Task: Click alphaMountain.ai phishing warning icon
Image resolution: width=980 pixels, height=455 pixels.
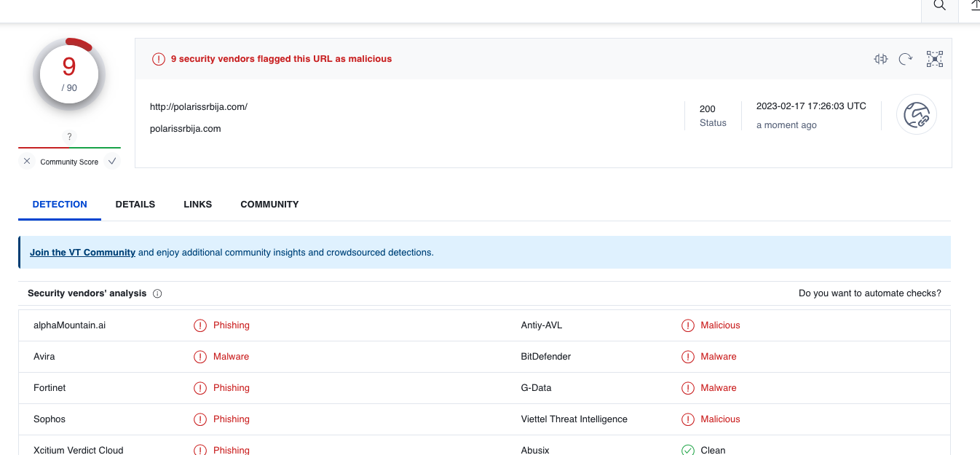Action: (200, 325)
